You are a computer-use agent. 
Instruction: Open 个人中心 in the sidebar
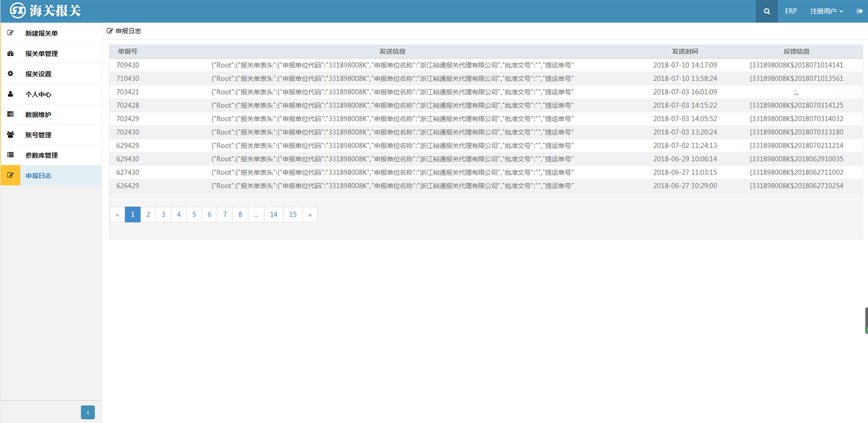(x=51, y=94)
